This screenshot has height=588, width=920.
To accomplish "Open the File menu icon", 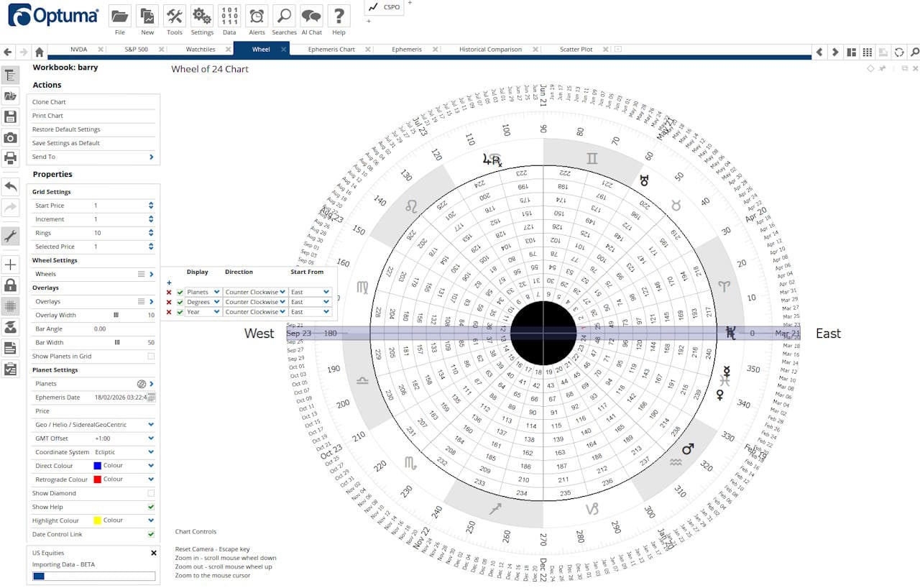I will point(120,16).
